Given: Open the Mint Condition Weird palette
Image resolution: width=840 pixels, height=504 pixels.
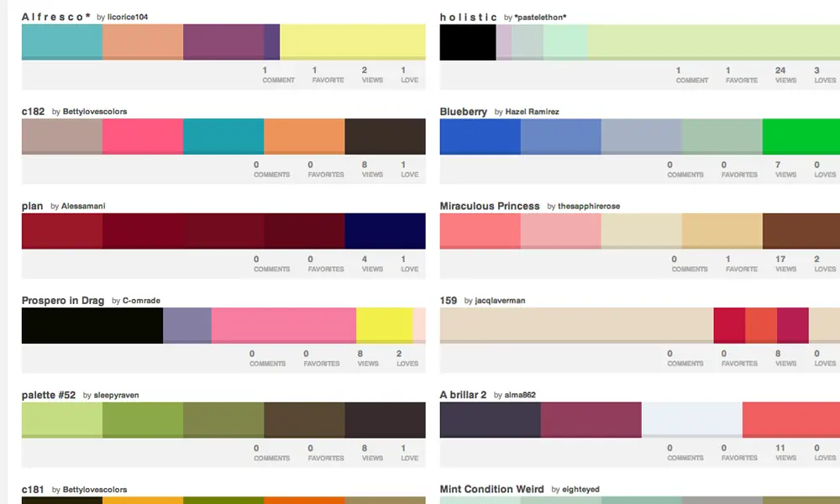Looking at the screenshot, I should pyautogui.click(x=491, y=489).
